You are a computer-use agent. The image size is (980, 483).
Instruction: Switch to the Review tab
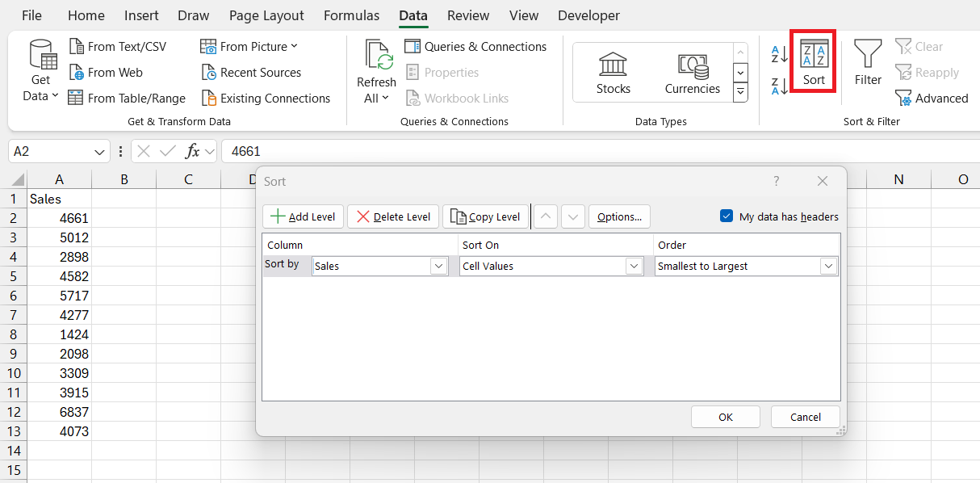468,15
